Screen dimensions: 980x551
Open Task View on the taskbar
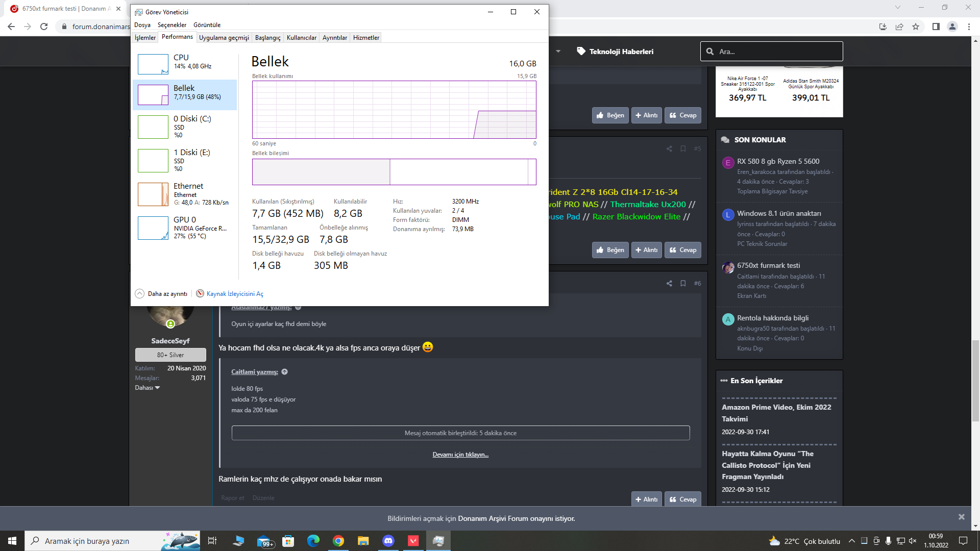tap(212, 541)
